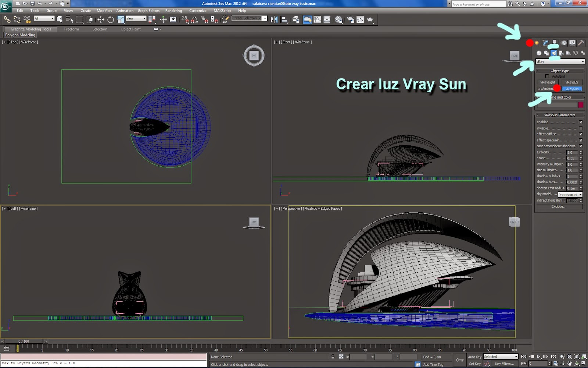Collapse the VRaySun Parameters rollout
The image size is (588, 368).
(538, 115)
